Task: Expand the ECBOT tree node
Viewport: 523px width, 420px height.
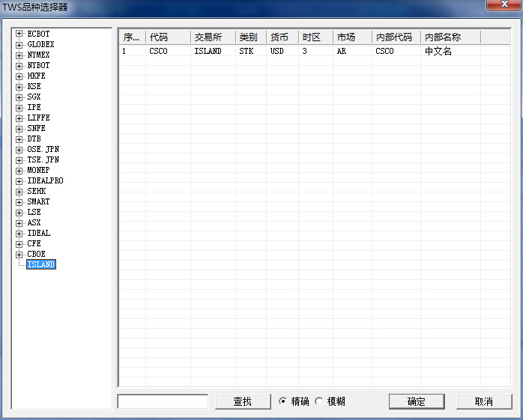Action: 19,34
